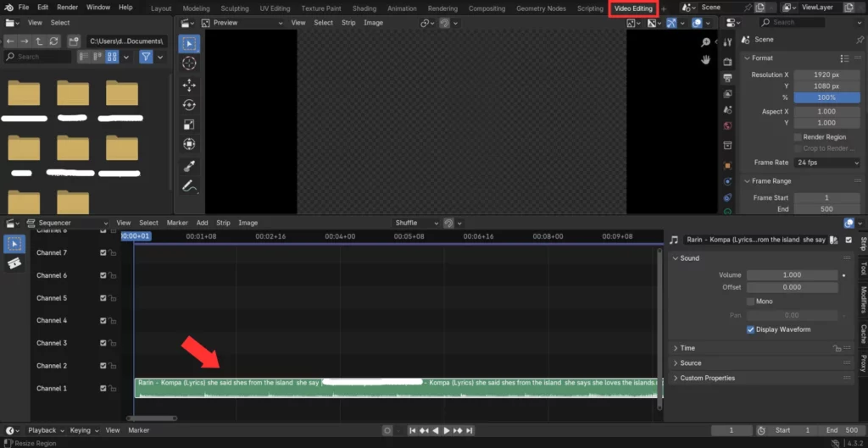Enable Render Region checkbox
The image size is (868, 448).
798,137
